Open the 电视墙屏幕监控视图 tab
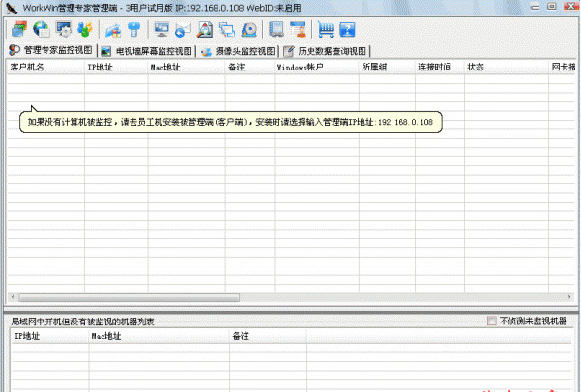 click(147, 51)
